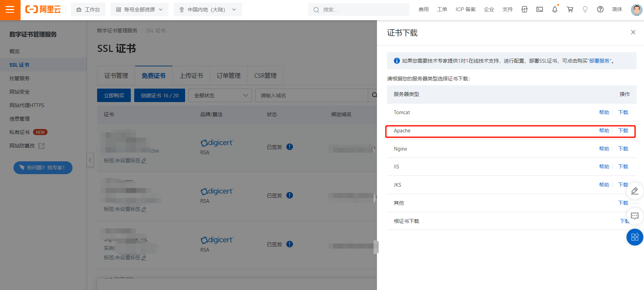Click the Alibaba Cloud logo

coord(43,9)
